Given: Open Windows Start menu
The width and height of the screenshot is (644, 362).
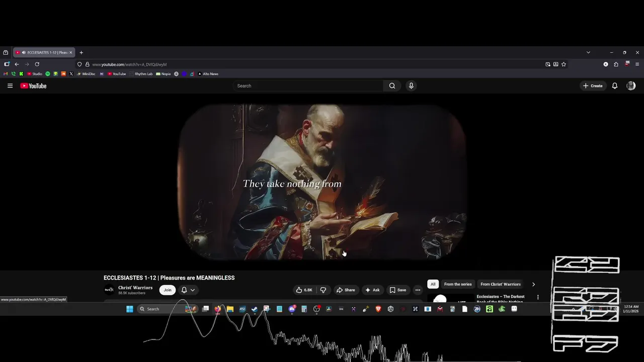Looking at the screenshot, I should tap(130, 309).
